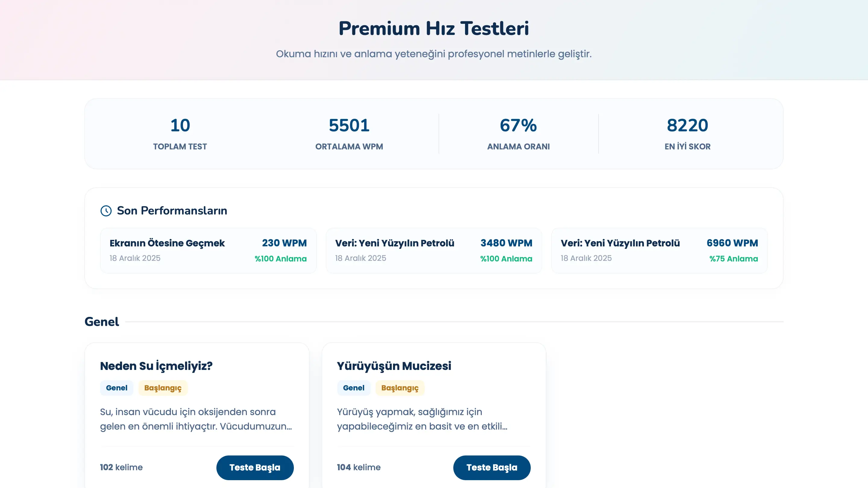Viewport: 868px width, 488px height.
Task: Click the Genel section heading
Action: (x=102, y=322)
